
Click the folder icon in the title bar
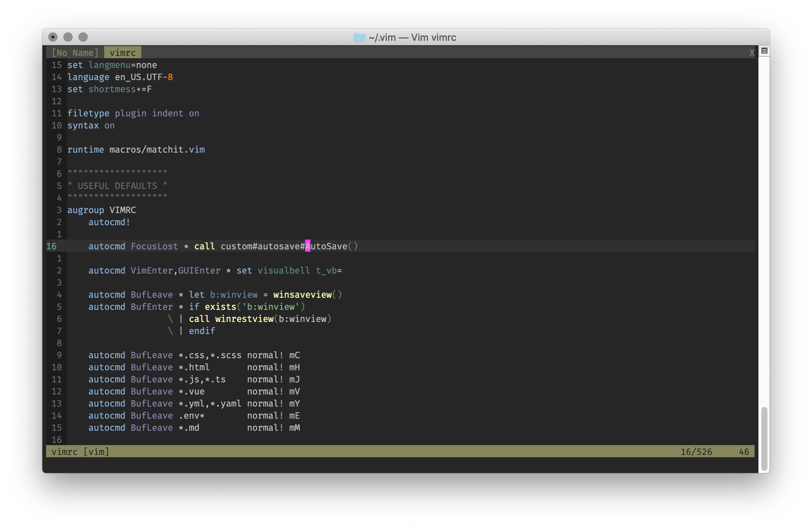(x=359, y=37)
